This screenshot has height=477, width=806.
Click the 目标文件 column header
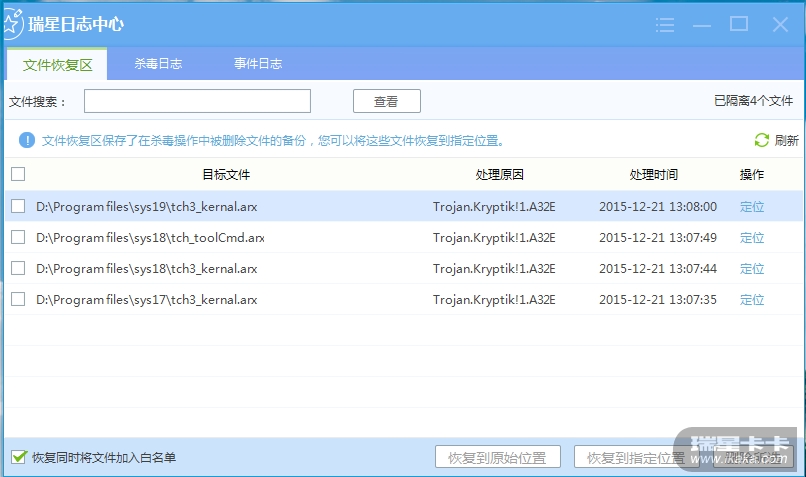tap(226, 175)
